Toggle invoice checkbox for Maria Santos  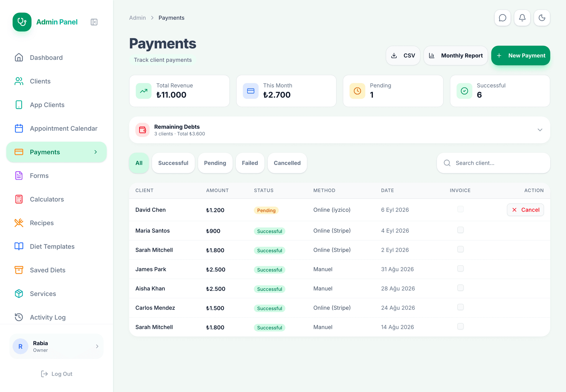(460, 230)
